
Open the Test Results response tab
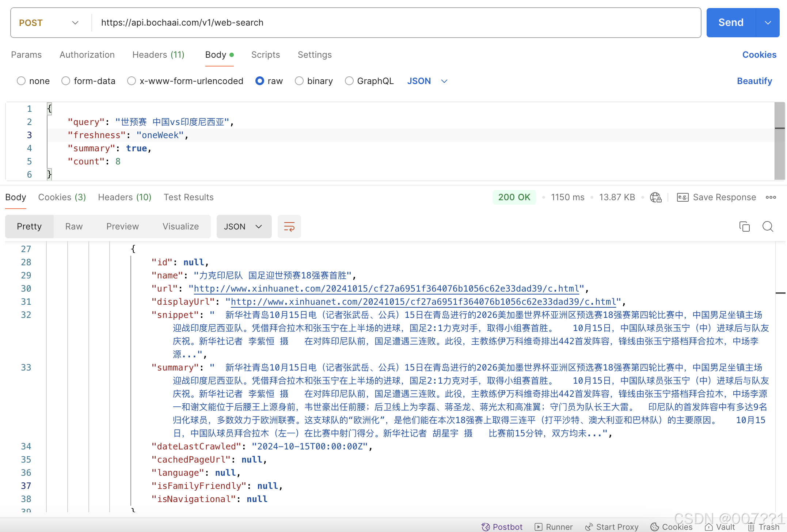pos(189,197)
